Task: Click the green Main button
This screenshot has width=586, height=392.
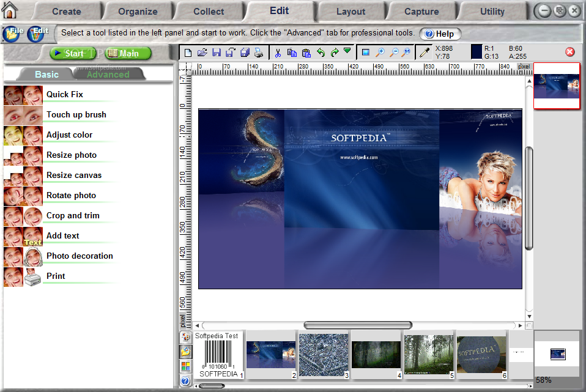Action: 128,53
